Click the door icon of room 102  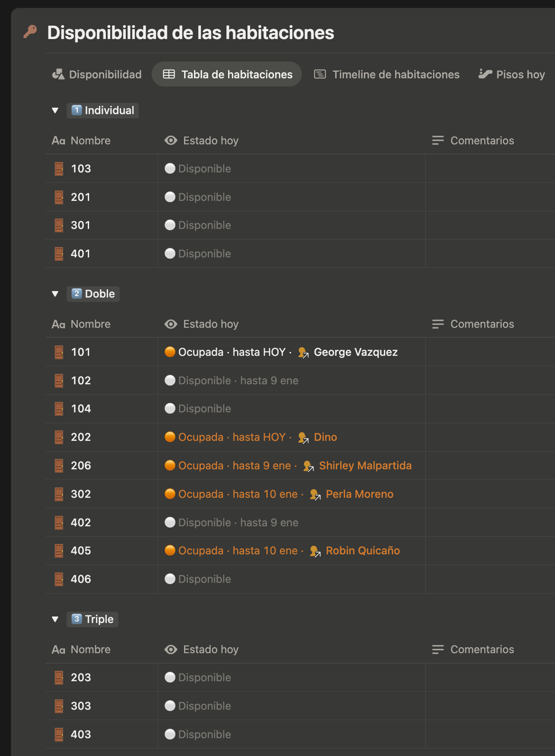click(59, 381)
